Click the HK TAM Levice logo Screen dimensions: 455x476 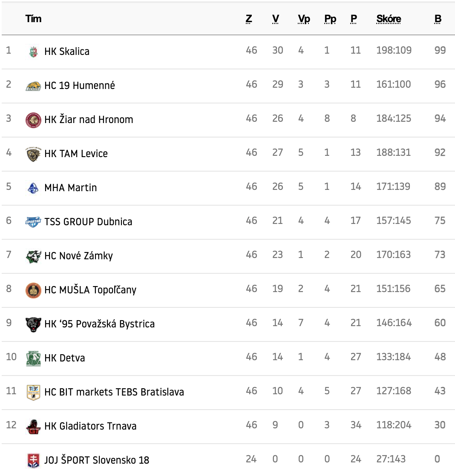pyautogui.click(x=33, y=154)
